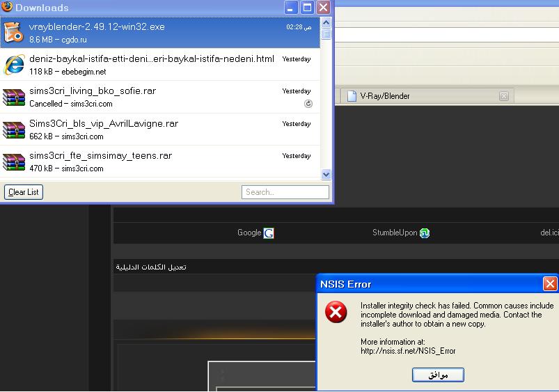Viewport: 559px width, 392px height.
Task: Close the Downloads window
Action: (323, 8)
